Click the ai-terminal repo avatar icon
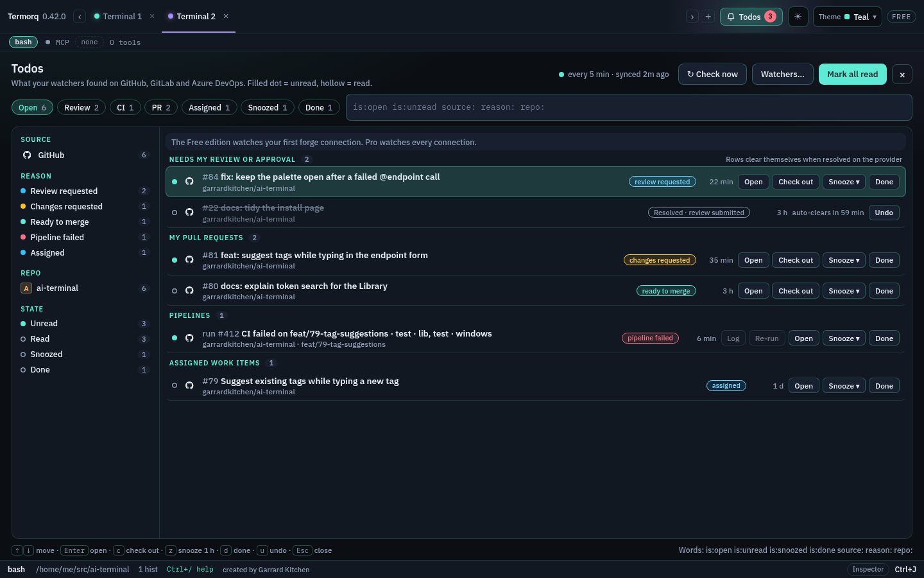 click(x=26, y=288)
